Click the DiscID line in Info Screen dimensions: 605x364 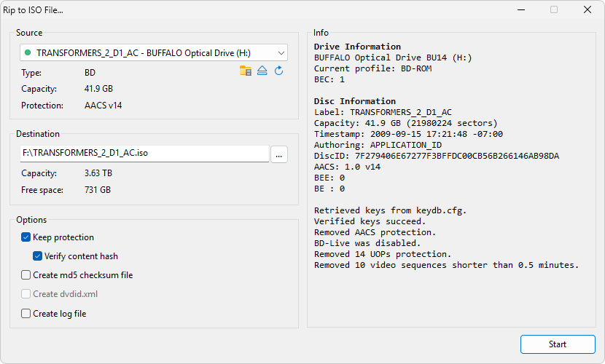[x=437, y=156]
